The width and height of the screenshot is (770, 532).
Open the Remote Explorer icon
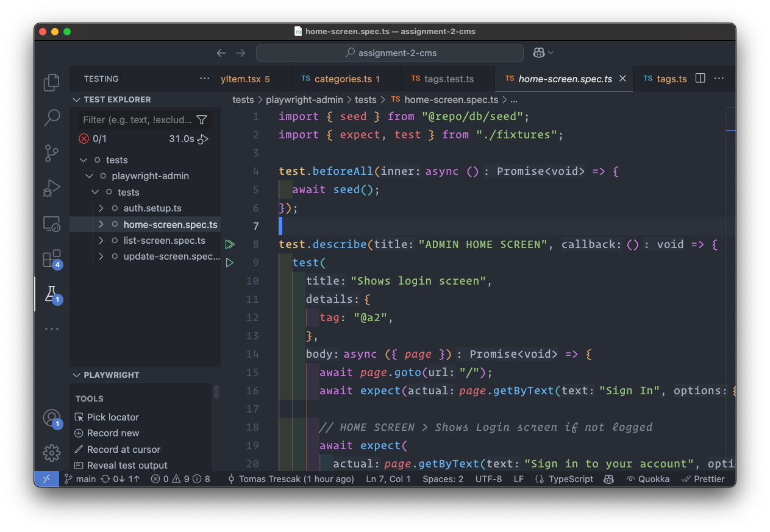[x=52, y=224]
